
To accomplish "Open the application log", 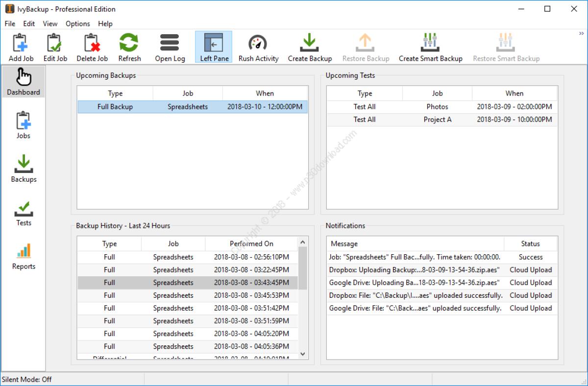I will (169, 46).
